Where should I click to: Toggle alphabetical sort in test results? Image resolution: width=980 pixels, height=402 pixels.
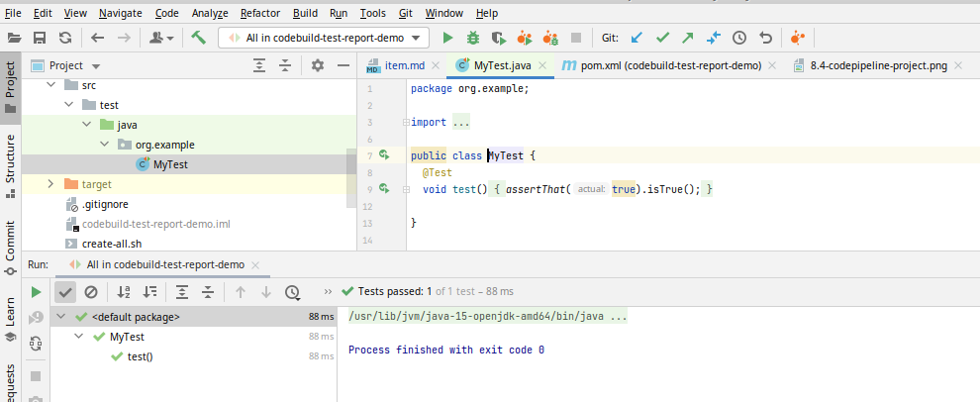click(x=124, y=292)
